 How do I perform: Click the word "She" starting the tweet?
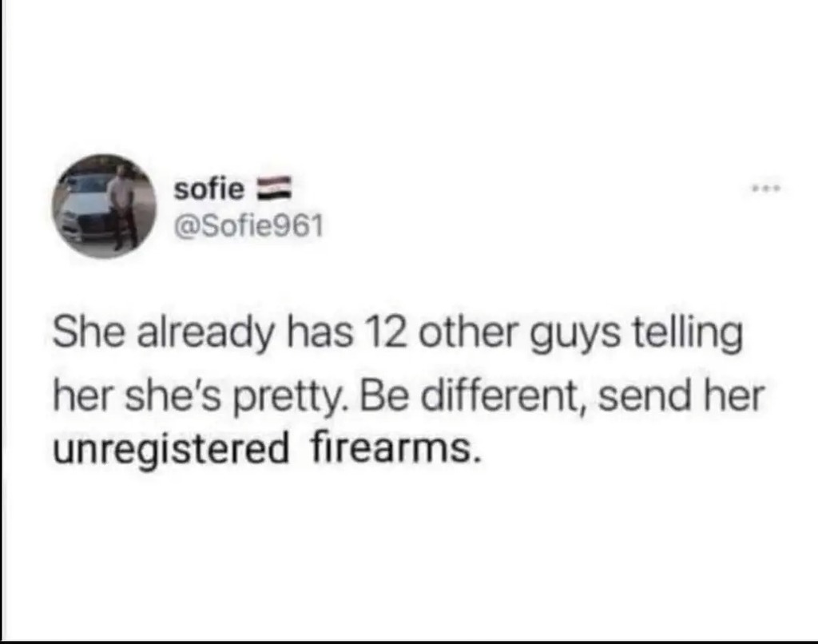(x=88, y=333)
